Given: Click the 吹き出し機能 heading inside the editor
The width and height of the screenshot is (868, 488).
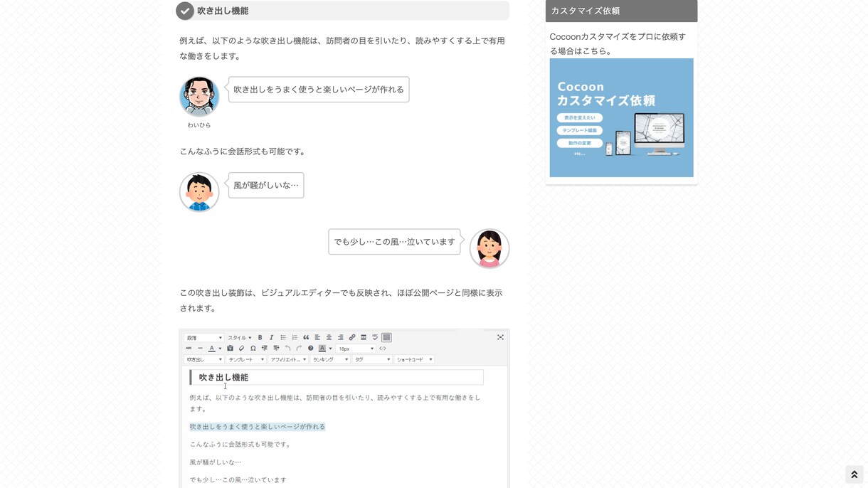Looking at the screenshot, I should [x=337, y=377].
